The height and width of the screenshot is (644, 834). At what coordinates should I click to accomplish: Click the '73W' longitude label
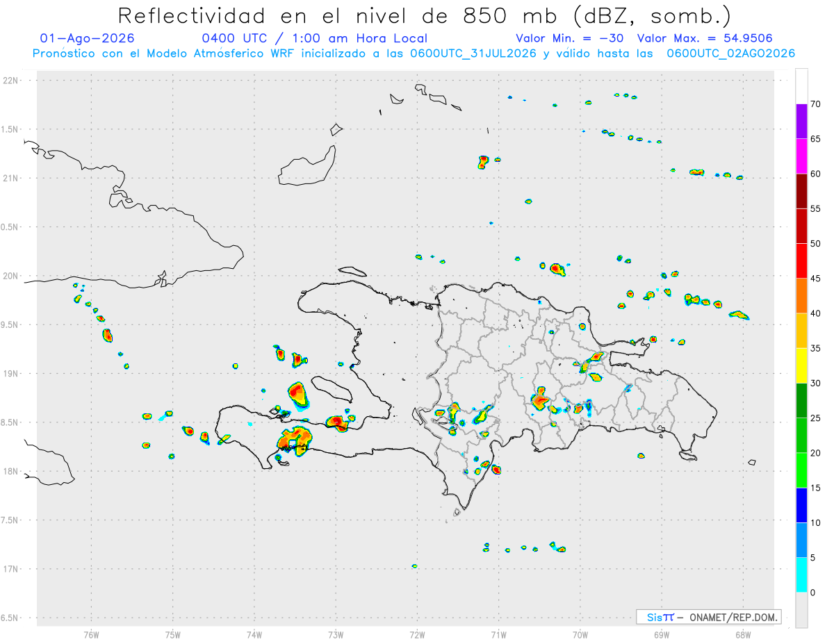(x=336, y=635)
